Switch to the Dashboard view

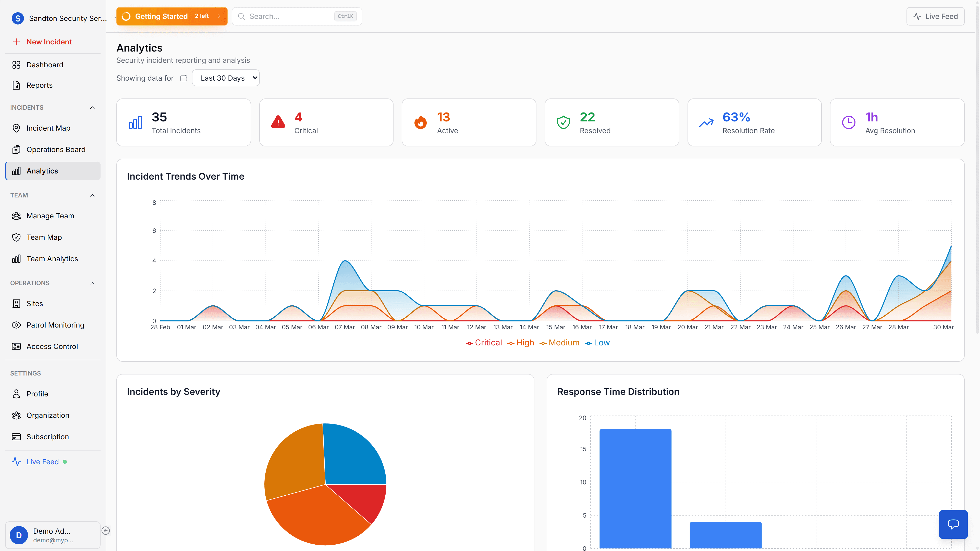click(x=45, y=65)
